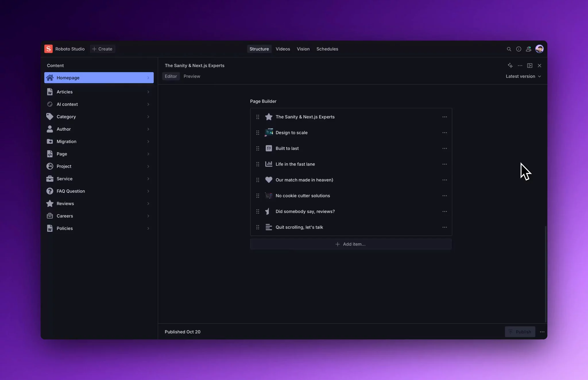Image resolution: width=588 pixels, height=380 pixels.
Task: Expand the Homepage chevron
Action: pyautogui.click(x=148, y=78)
